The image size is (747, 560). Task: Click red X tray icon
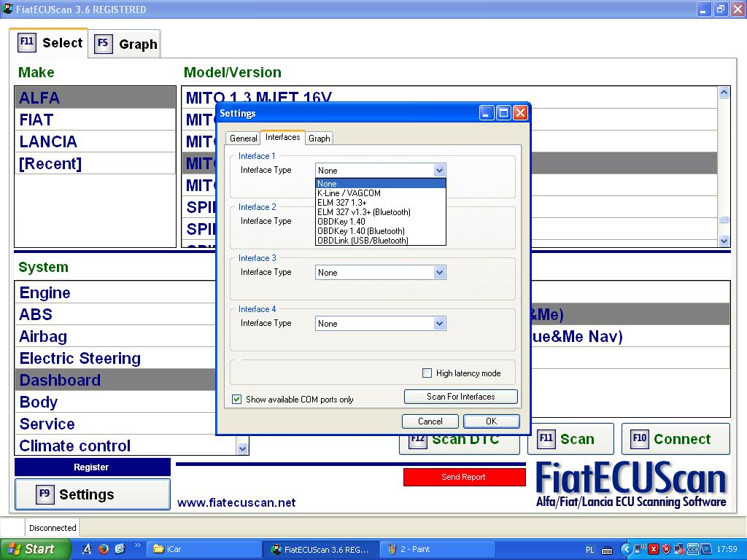(x=654, y=550)
